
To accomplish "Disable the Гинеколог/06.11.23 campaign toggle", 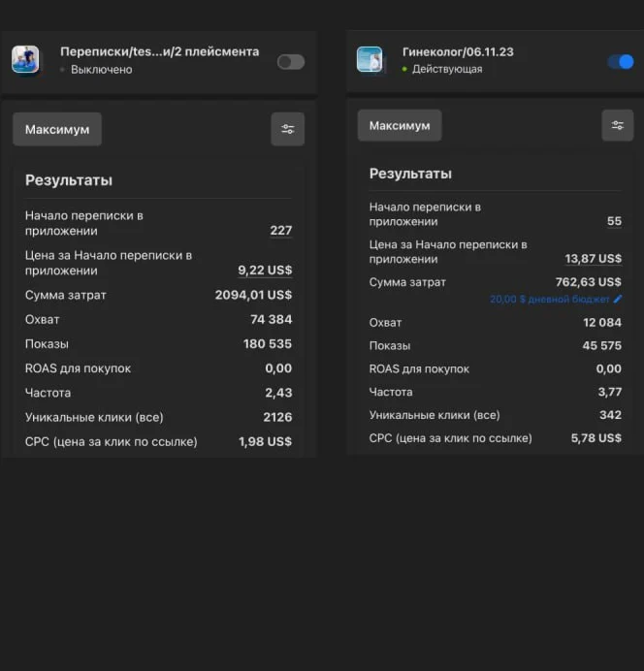I will point(621,62).
